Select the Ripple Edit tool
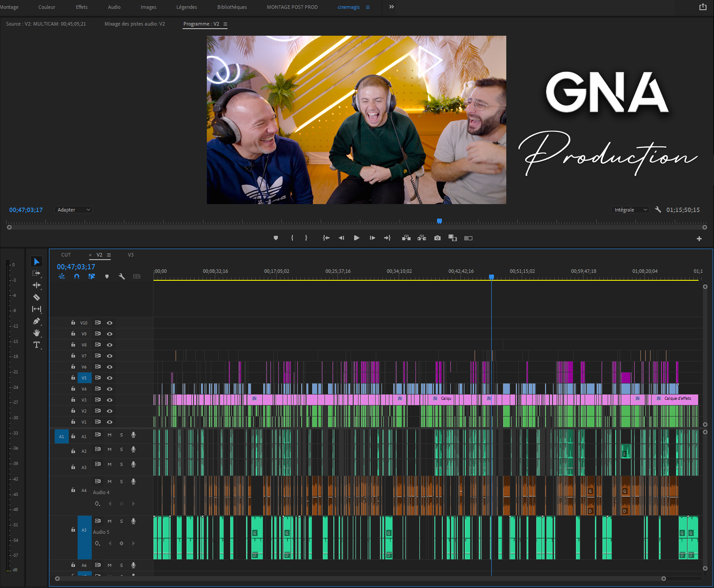The height and width of the screenshot is (588, 714). (x=37, y=285)
